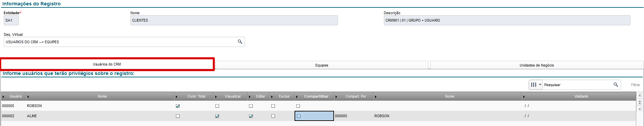Uncheck Visualizar for ALINE
This screenshot has width=644, height=126.
217,116
